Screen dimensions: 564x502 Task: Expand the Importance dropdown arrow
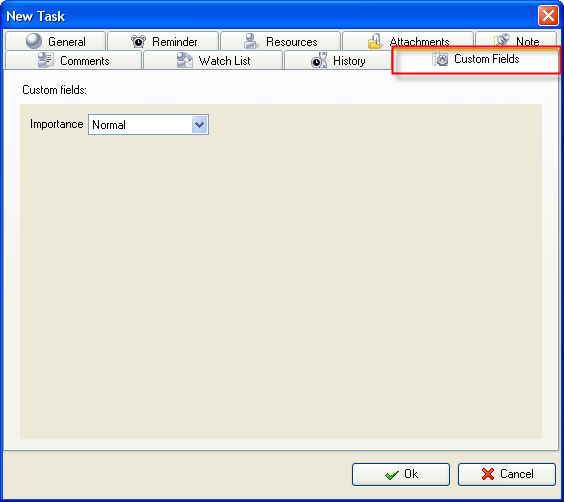coord(200,125)
